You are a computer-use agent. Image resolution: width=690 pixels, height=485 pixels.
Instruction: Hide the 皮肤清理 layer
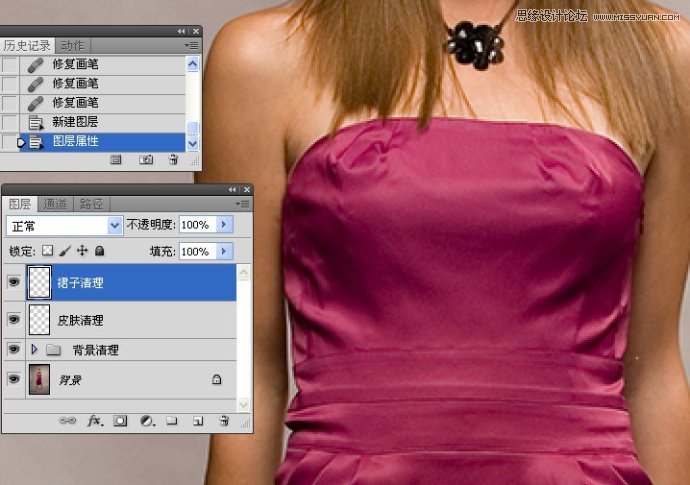[14, 320]
